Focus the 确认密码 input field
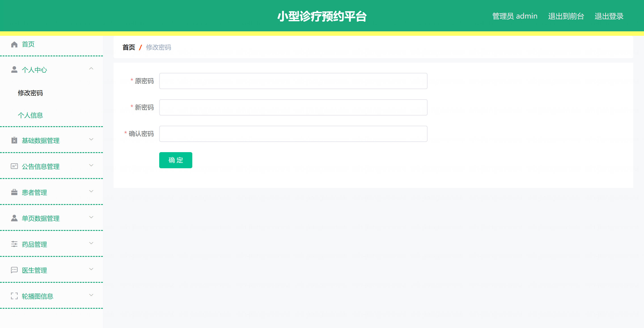The image size is (644, 328). tap(293, 134)
